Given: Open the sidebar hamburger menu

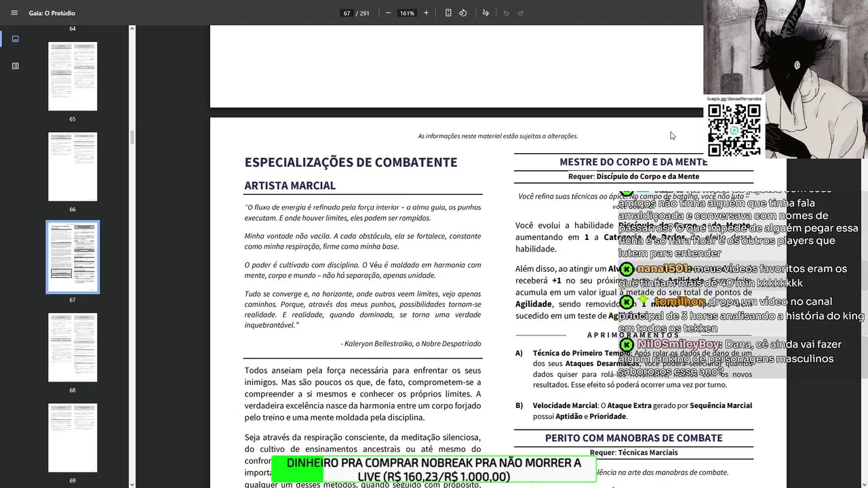Looking at the screenshot, I should pyautogui.click(x=14, y=13).
